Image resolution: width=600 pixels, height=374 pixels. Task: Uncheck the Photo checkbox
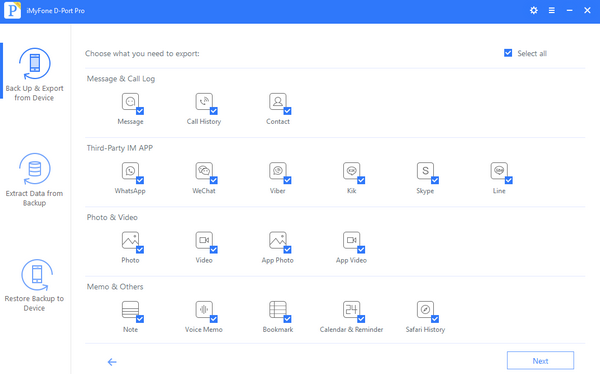140,250
